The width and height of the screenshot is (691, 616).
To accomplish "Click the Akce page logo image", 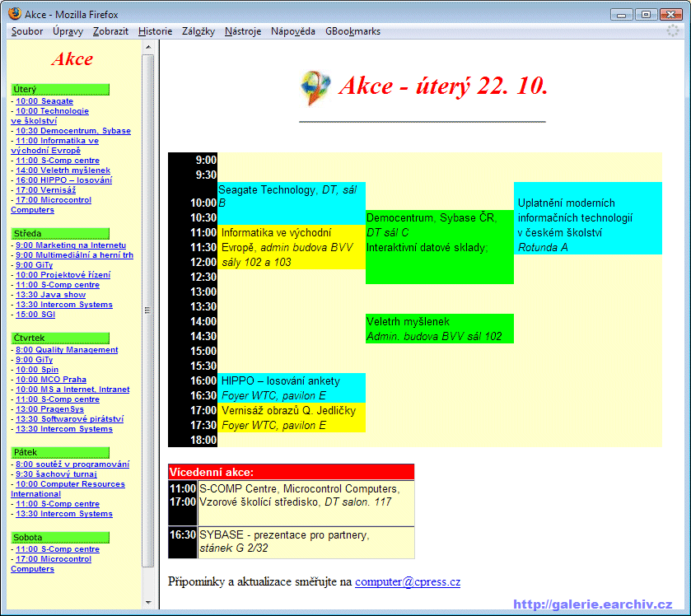I will pos(315,87).
